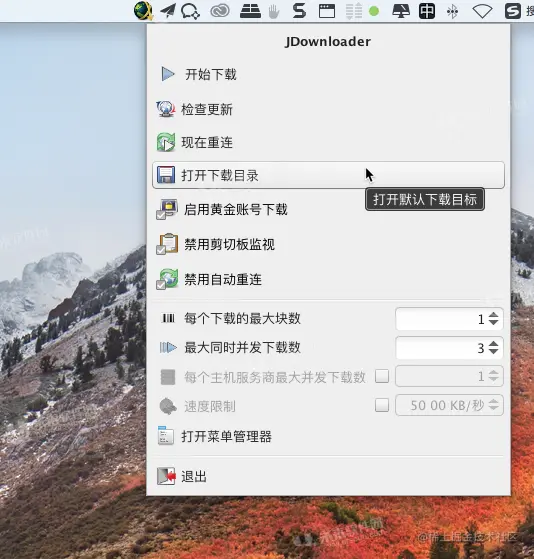Click the menu manager window icon
The width and height of the screenshot is (534, 559).
[166, 436]
